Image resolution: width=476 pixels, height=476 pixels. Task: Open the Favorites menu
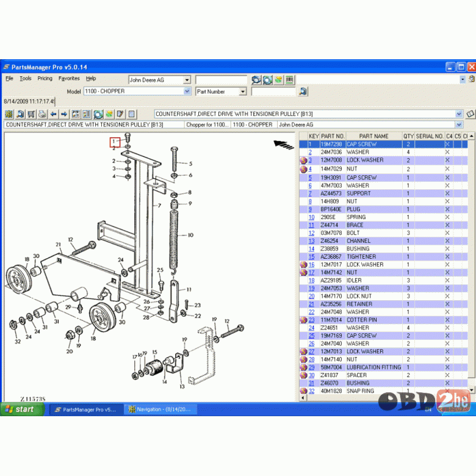(x=69, y=78)
